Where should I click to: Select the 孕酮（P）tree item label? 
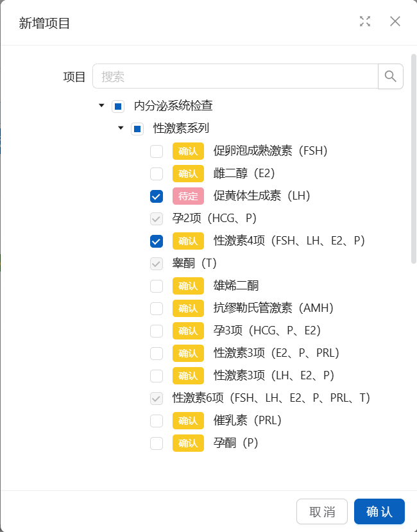pyautogui.click(x=235, y=443)
